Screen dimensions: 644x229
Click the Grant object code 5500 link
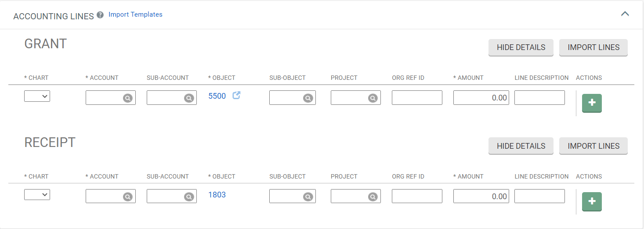(217, 96)
